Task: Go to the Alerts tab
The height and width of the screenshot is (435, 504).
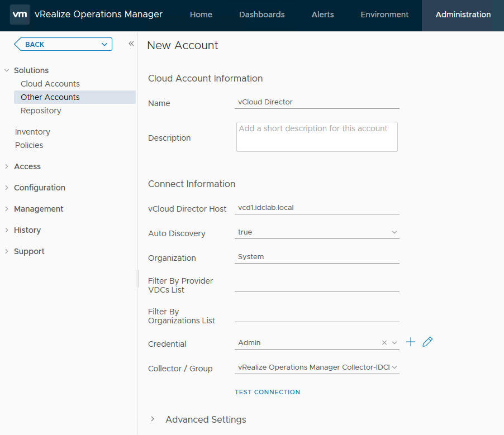Action: point(322,15)
